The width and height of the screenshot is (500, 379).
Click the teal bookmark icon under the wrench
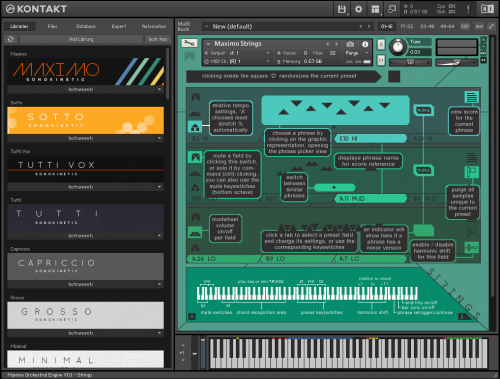click(190, 57)
